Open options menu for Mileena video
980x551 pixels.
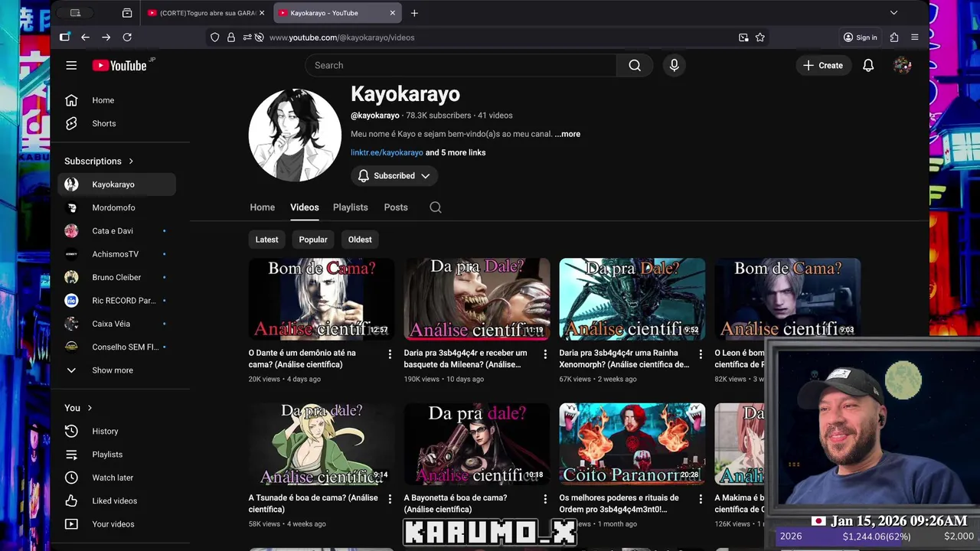pyautogui.click(x=545, y=354)
